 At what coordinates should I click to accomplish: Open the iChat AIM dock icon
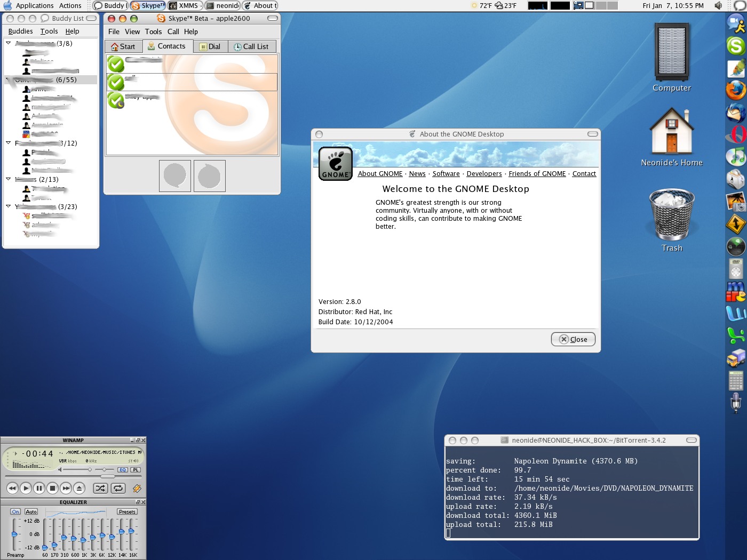[736, 23]
